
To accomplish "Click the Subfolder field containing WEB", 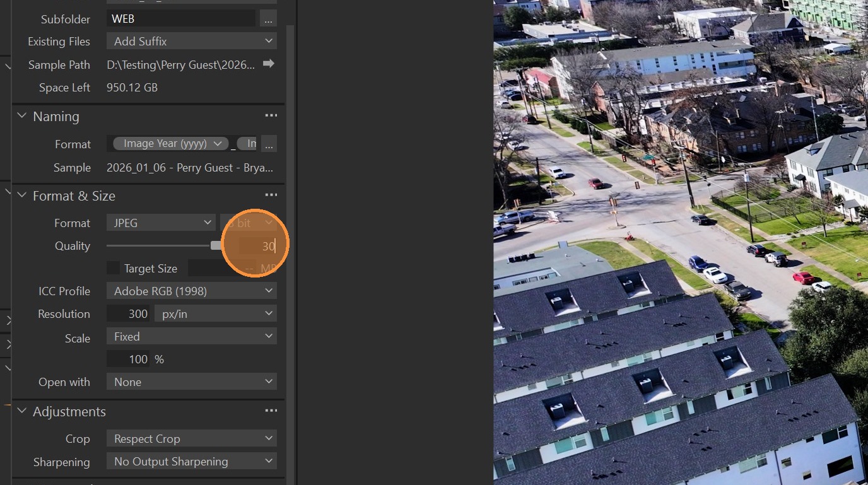I will click(x=181, y=19).
